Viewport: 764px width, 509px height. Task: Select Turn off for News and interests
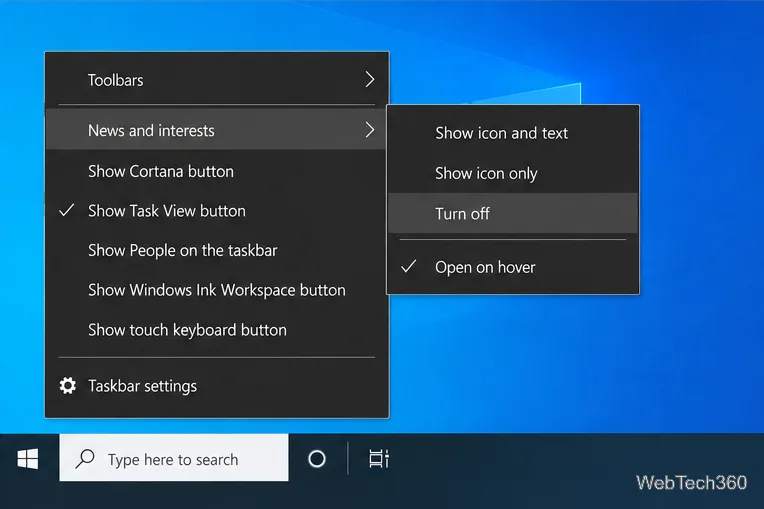513,213
